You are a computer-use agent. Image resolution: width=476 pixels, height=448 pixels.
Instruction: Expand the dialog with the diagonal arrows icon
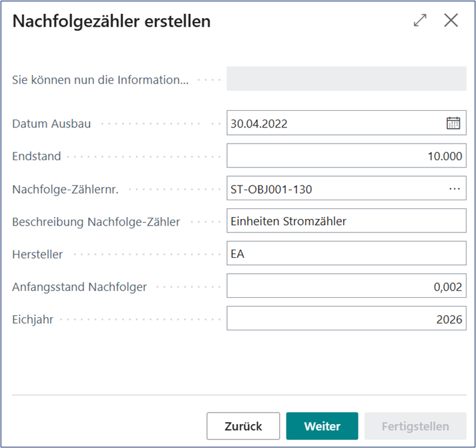(x=420, y=20)
